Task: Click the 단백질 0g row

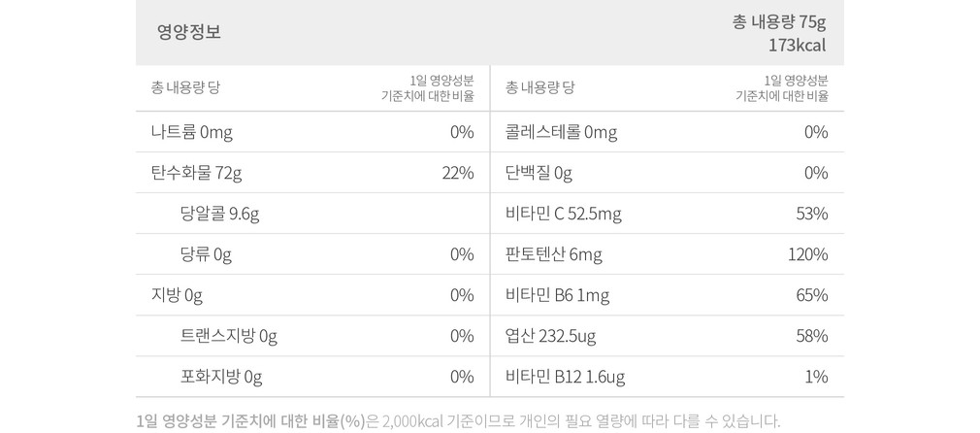Action: [539, 173]
